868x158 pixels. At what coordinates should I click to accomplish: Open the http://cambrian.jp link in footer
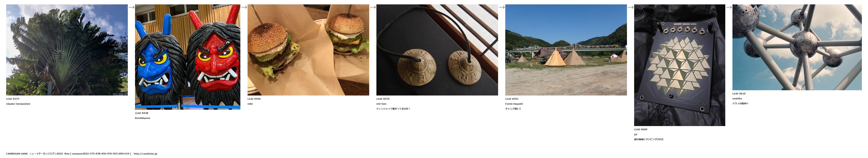[x=146, y=154]
